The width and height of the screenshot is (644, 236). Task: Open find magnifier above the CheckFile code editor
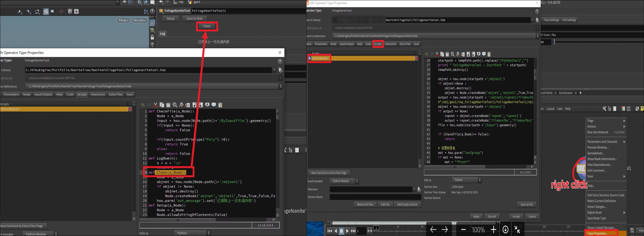pyautogui.click(x=175, y=105)
